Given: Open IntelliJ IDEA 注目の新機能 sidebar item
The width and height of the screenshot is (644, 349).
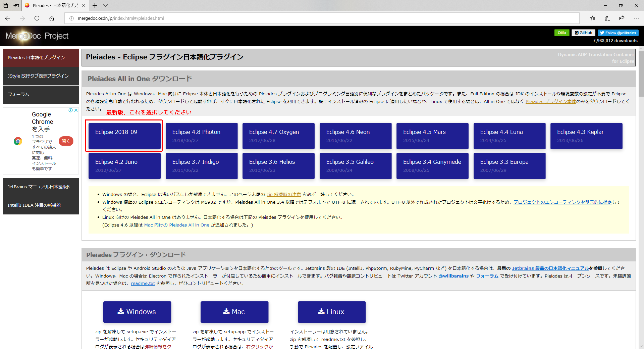Looking at the screenshot, I should click(41, 205).
